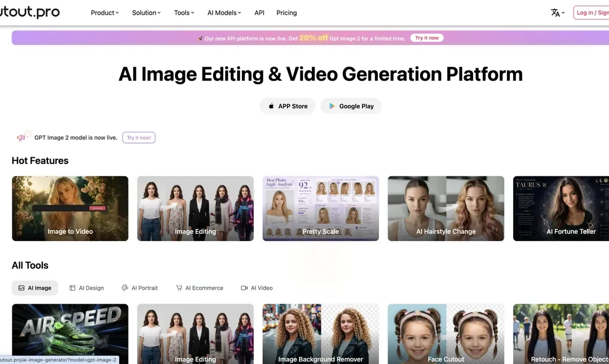Open Image Editing card under All Tools
This screenshot has width=609, height=364.
[x=195, y=334]
